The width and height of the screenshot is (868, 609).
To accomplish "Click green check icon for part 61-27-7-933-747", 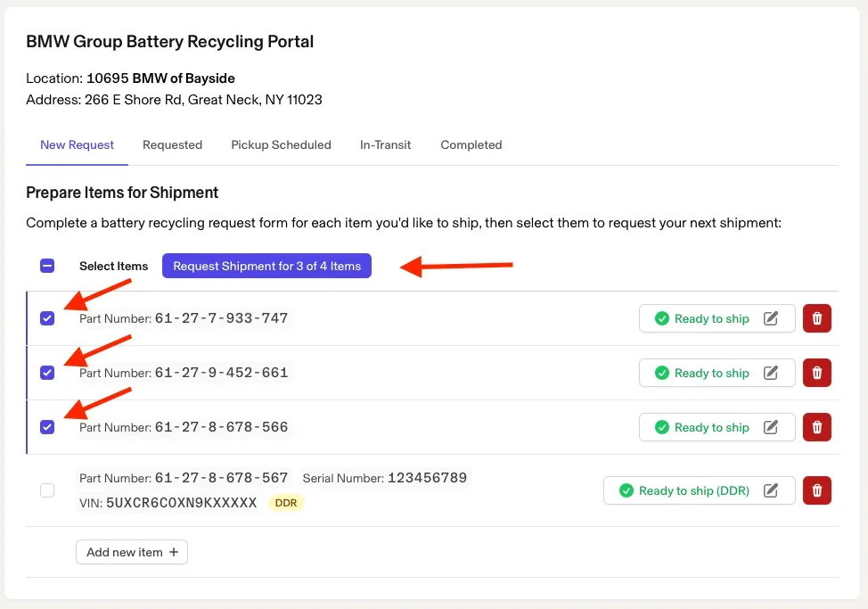I will click(662, 318).
